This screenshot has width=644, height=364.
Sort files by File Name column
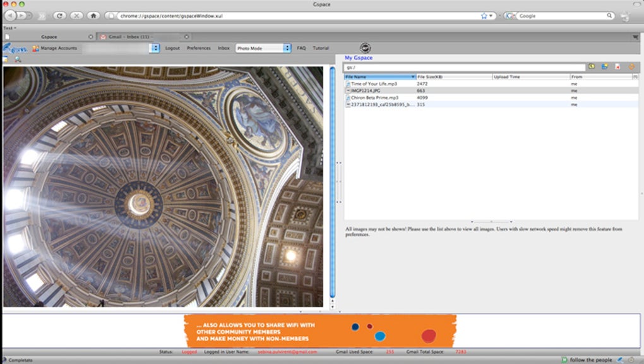[x=380, y=77]
